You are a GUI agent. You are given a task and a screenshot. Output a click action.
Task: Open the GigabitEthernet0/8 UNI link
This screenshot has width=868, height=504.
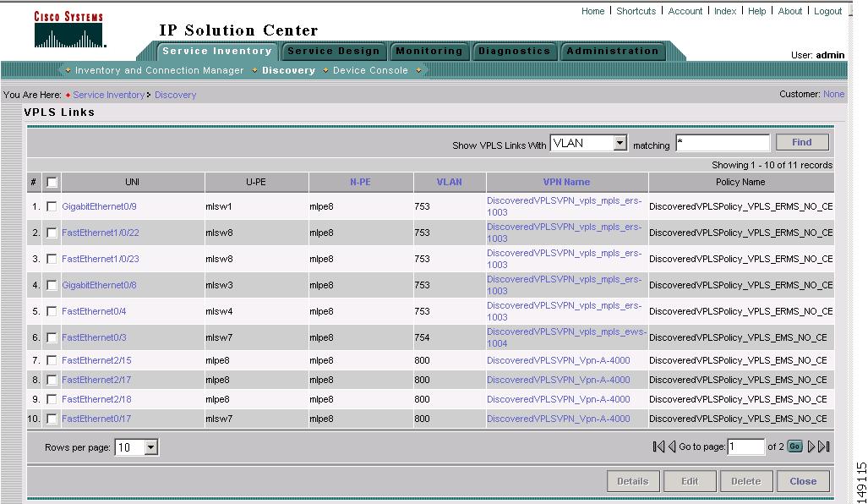coord(99,285)
